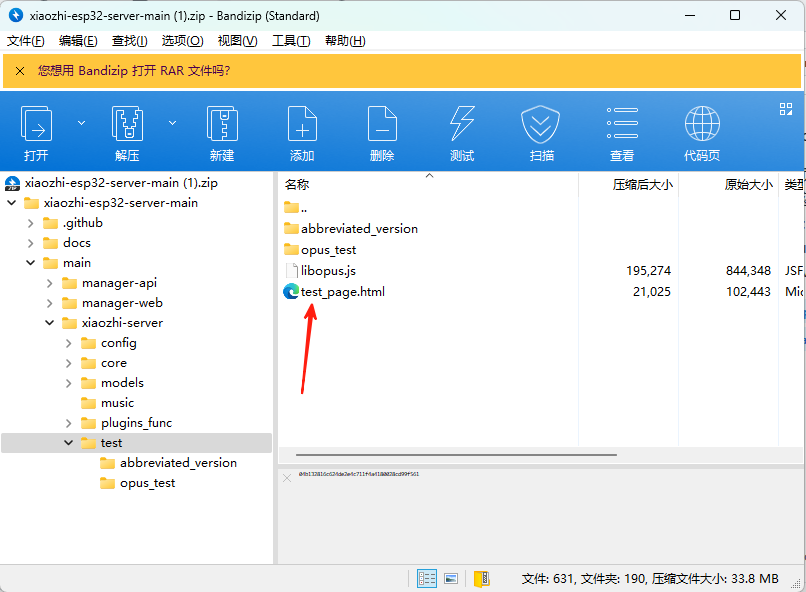Click the 195,274 compressed size cell
Screen dimensions: 806x592
coord(648,271)
